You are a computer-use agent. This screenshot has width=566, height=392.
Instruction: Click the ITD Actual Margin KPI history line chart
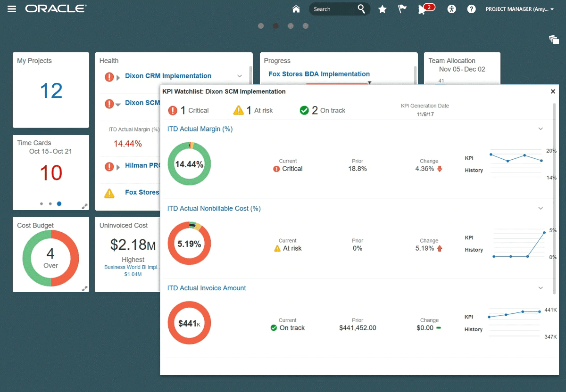click(x=516, y=163)
